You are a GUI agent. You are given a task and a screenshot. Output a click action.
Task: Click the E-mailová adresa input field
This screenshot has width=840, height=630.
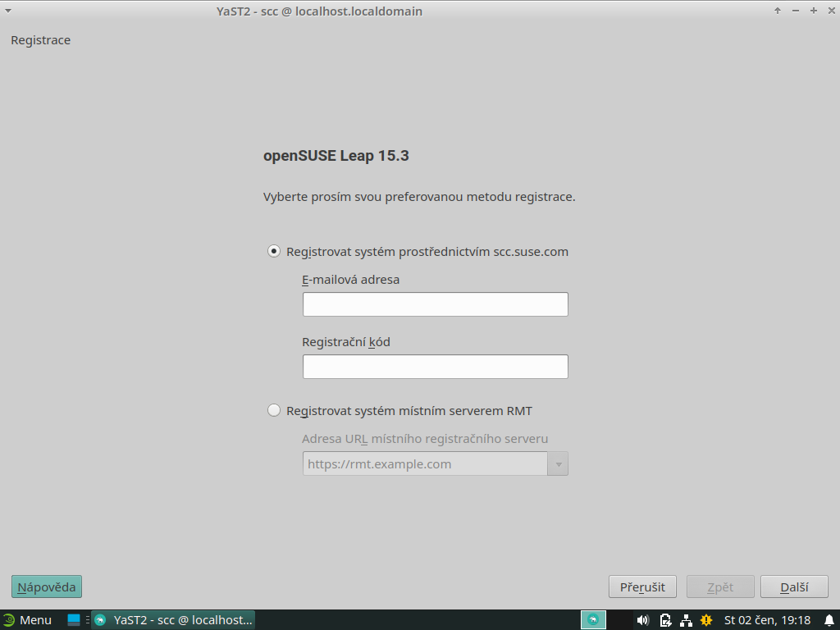(435, 304)
